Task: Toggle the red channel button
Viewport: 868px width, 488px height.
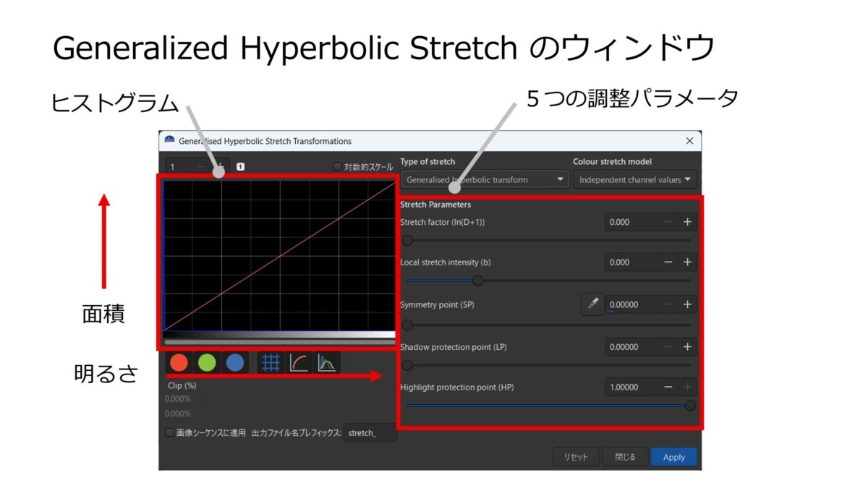Action: [x=179, y=362]
